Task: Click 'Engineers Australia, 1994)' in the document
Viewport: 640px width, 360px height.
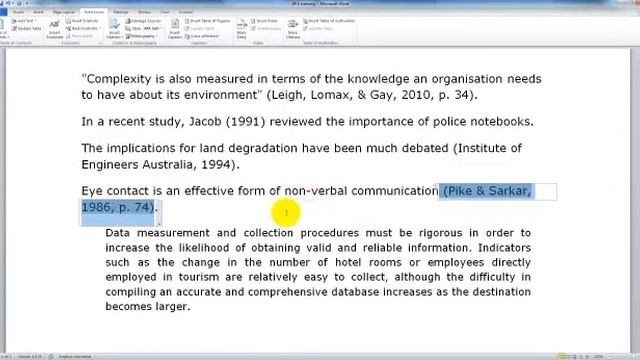Action: pos(158,164)
